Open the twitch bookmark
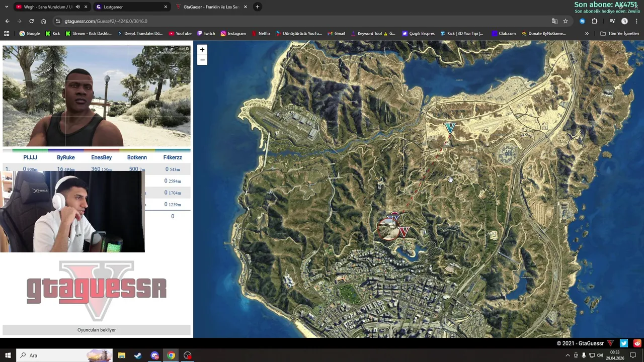Screen dimensions: 644x362 [206, 34]
